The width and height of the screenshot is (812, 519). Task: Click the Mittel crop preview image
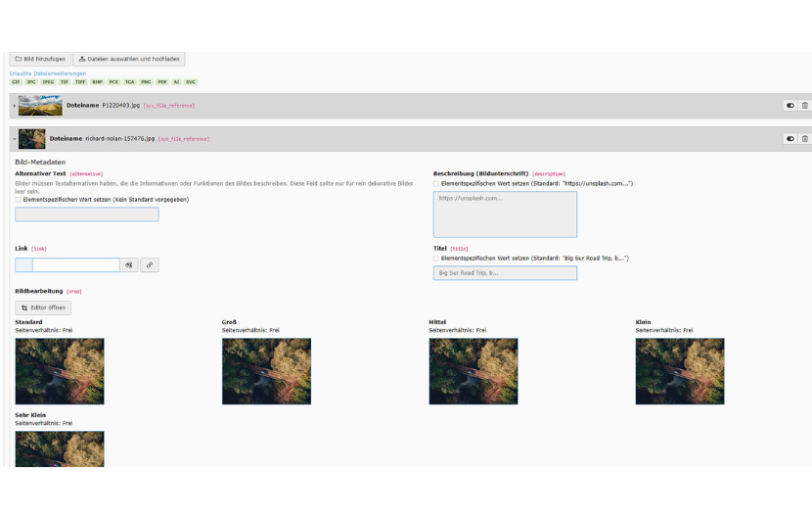click(x=474, y=371)
